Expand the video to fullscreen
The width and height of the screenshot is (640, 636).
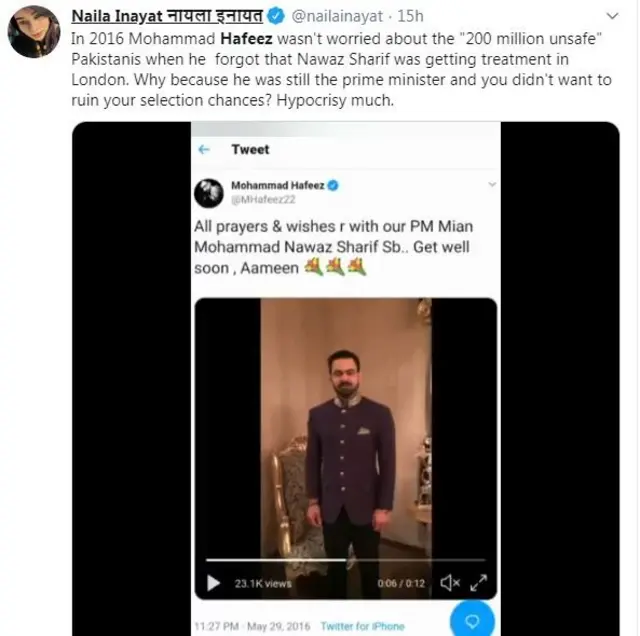click(x=478, y=582)
